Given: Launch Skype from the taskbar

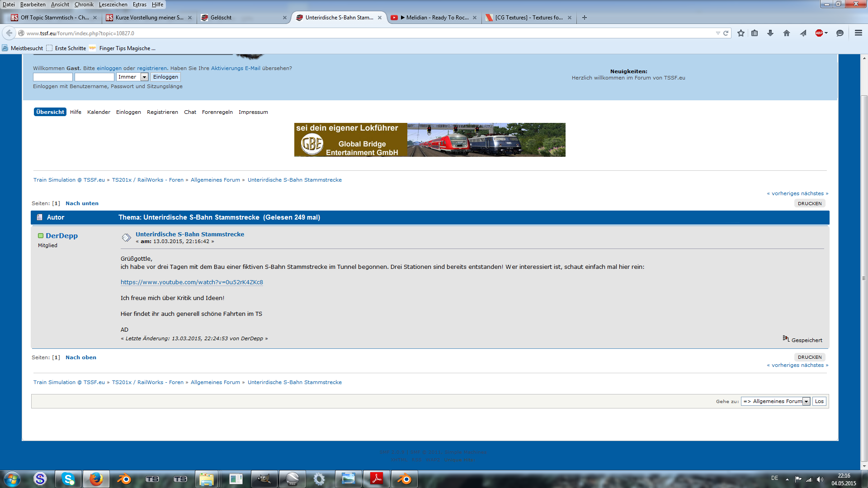Looking at the screenshot, I should [68, 479].
